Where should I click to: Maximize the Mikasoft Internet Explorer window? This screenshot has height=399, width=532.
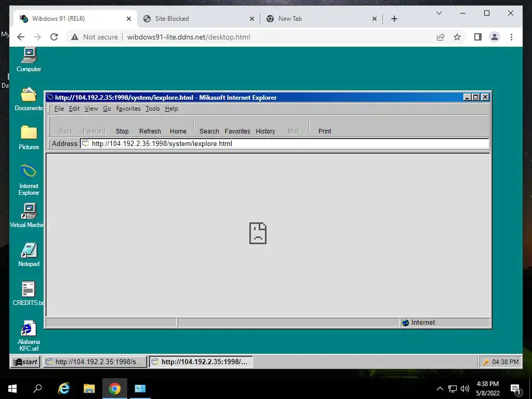[x=476, y=97]
